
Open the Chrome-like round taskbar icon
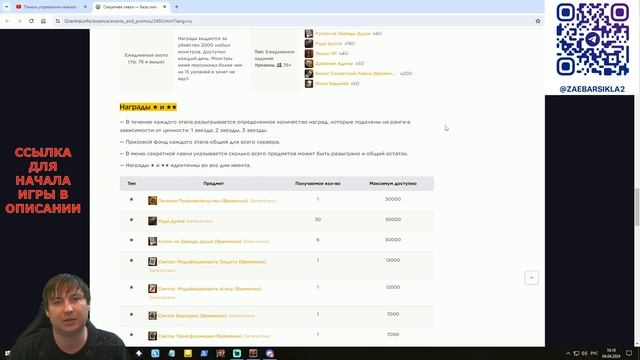269,353
